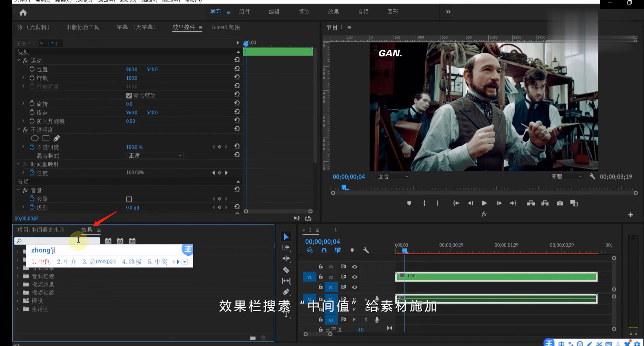Switch to 项目: 中间调去水印 tab
This screenshot has height=346, width=644.
pos(41,230)
